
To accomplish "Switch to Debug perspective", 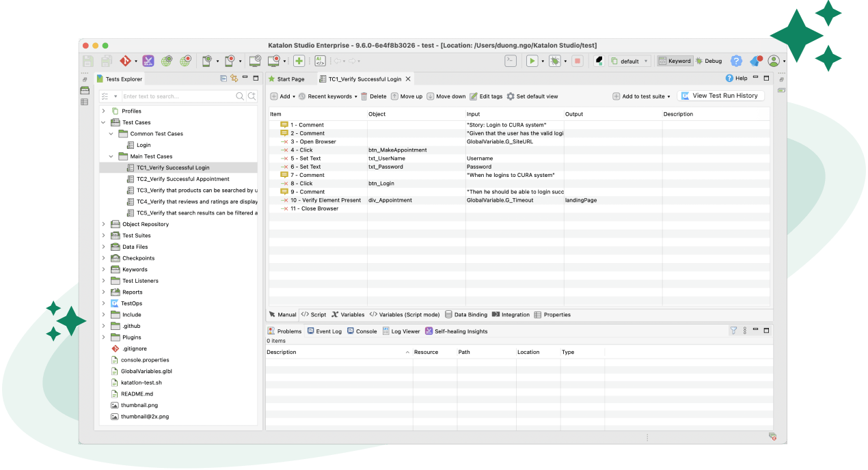I will click(x=709, y=61).
